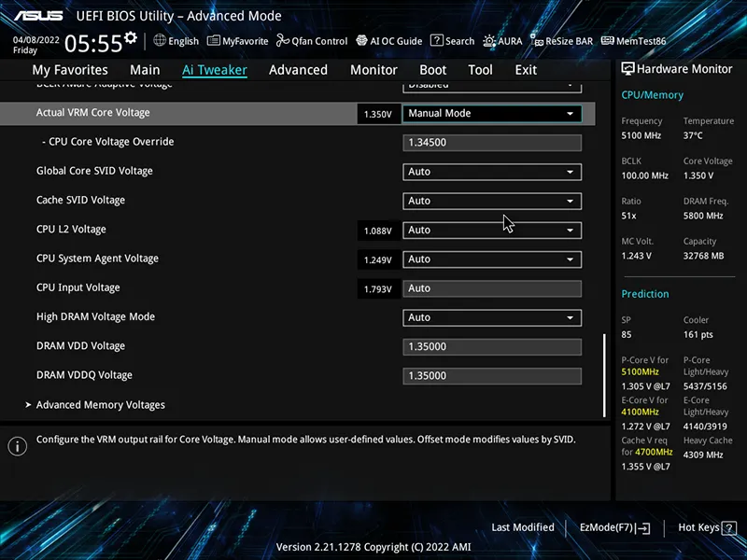Click the 1.088V L2 voltage reading
This screenshot has height=560, width=747.
click(378, 231)
